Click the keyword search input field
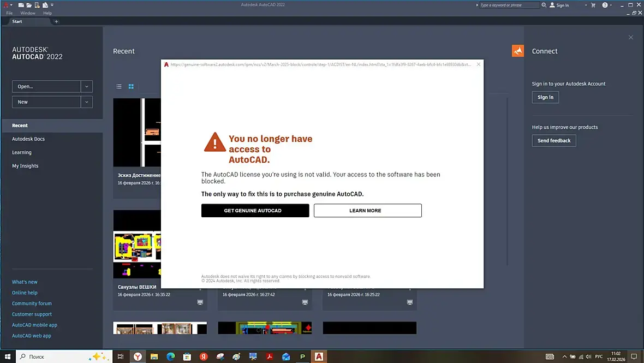 pos(509,5)
